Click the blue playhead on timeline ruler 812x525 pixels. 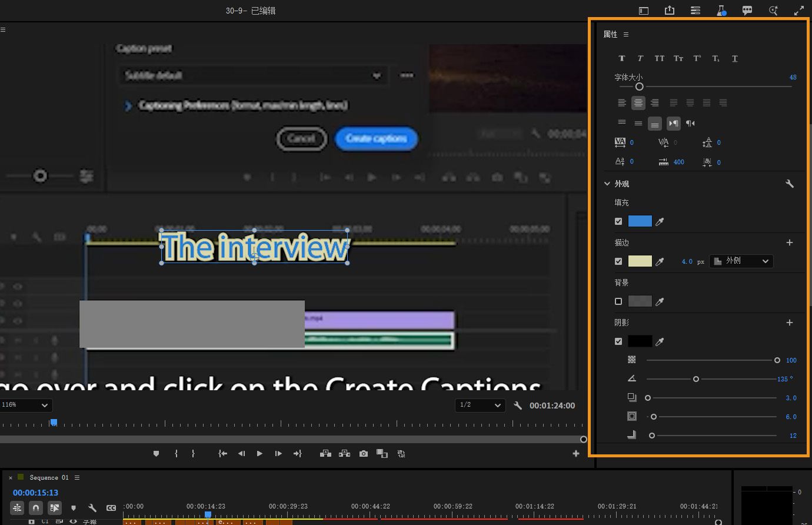(x=208, y=514)
